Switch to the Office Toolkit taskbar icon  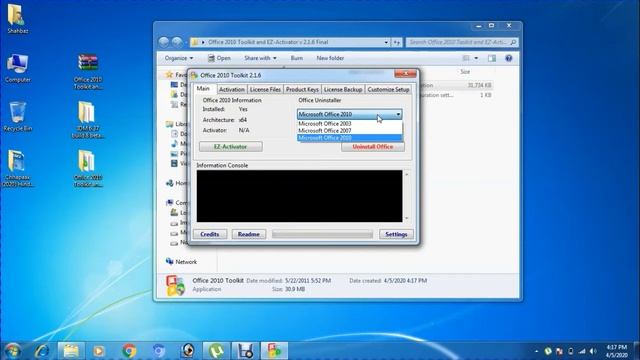pos(274,351)
